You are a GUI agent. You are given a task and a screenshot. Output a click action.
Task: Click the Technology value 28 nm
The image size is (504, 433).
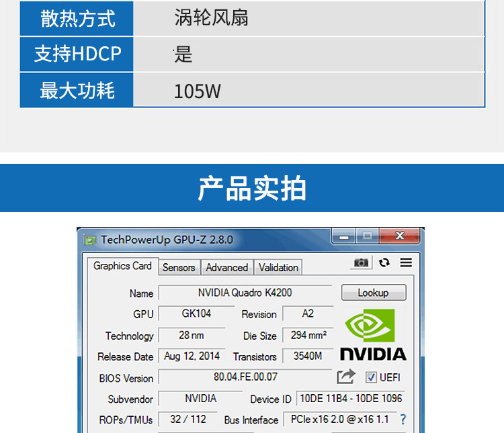[x=192, y=336]
